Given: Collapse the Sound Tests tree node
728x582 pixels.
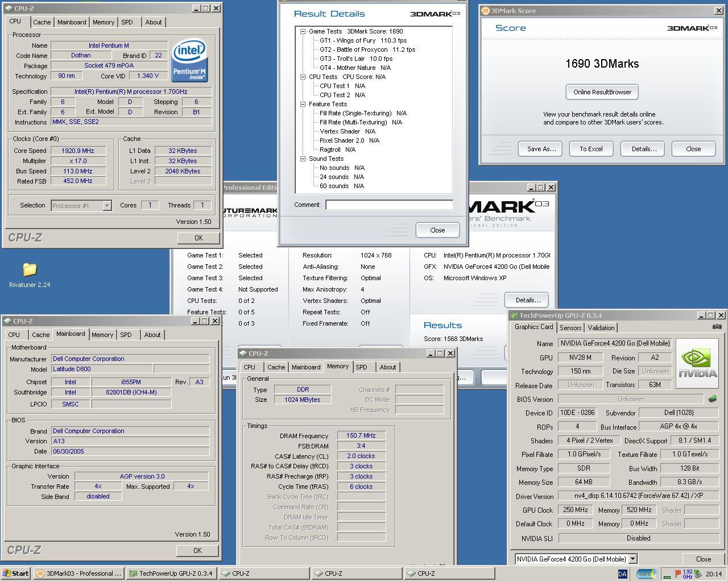Looking at the screenshot, I should (303, 159).
